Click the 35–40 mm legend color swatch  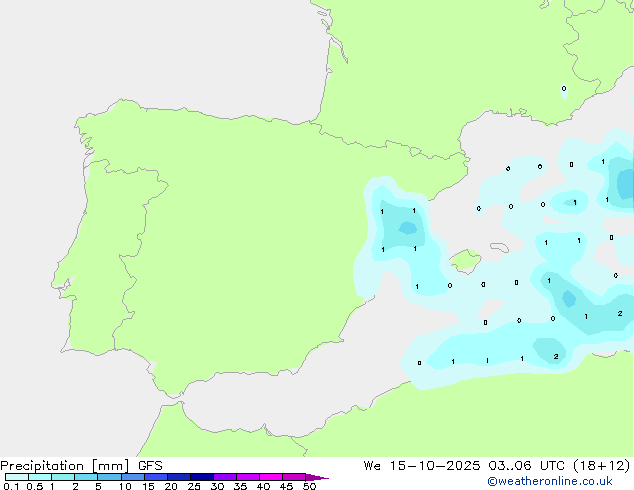(x=248, y=477)
